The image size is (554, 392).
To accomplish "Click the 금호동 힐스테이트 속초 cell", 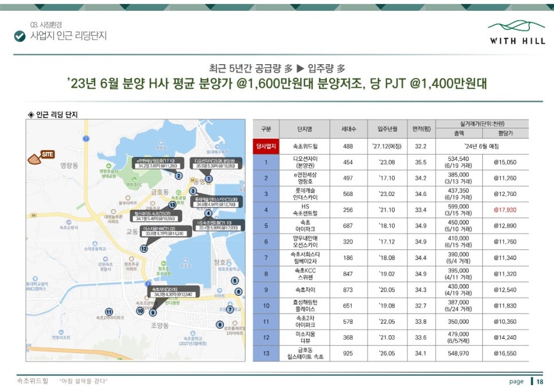I will pos(305,353).
